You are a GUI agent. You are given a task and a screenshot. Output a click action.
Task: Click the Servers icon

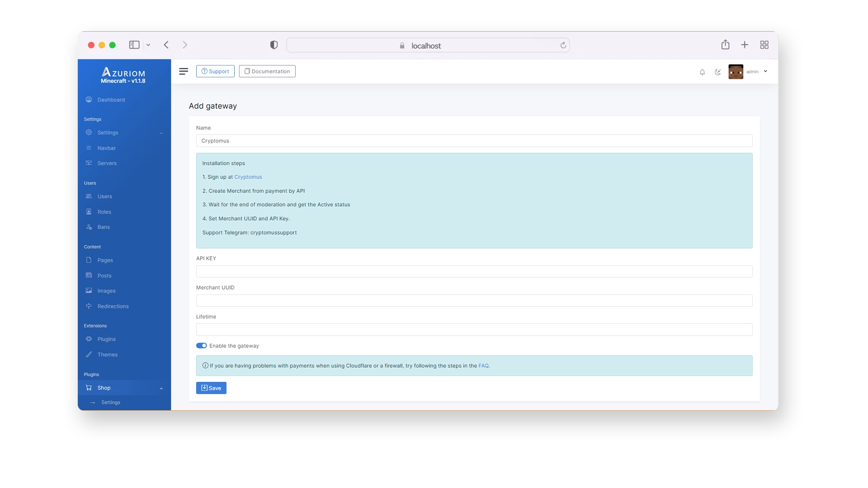pyautogui.click(x=89, y=163)
